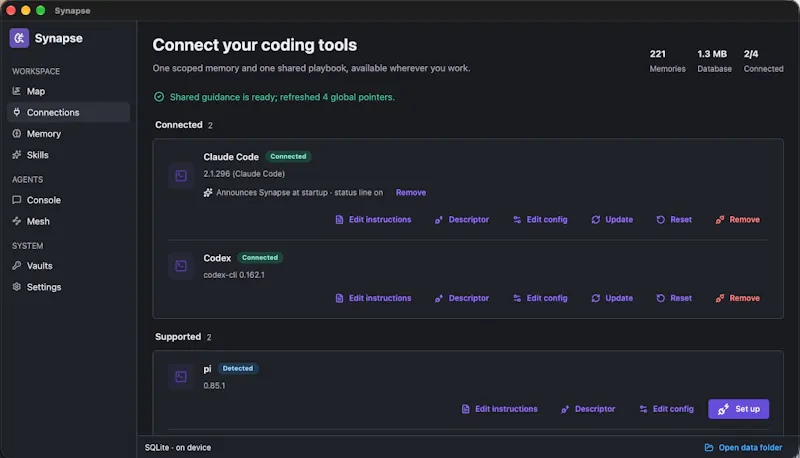The image size is (800, 458).
Task: Open Descriptor for Codex
Action: (x=462, y=298)
